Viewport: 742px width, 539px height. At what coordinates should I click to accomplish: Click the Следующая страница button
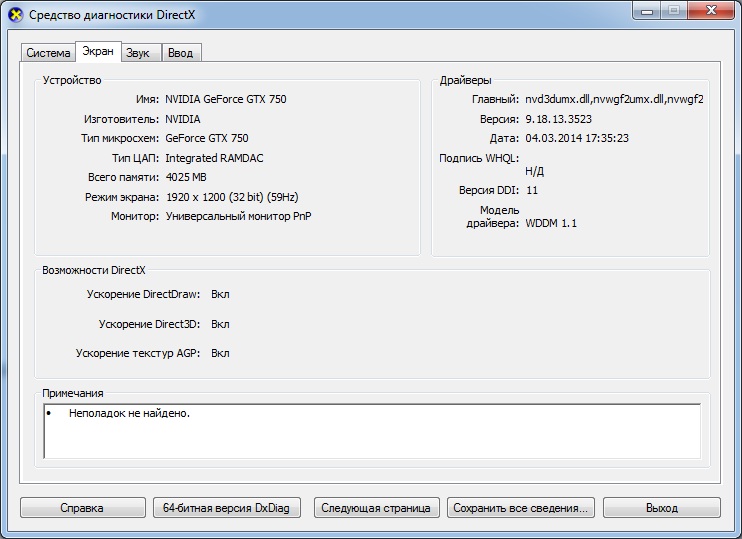(x=376, y=508)
